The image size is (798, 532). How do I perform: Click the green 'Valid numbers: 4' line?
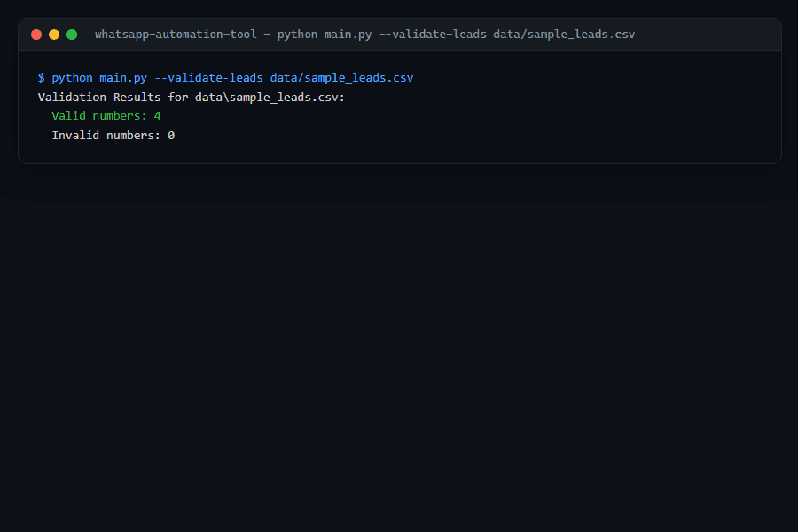pyautogui.click(x=106, y=116)
